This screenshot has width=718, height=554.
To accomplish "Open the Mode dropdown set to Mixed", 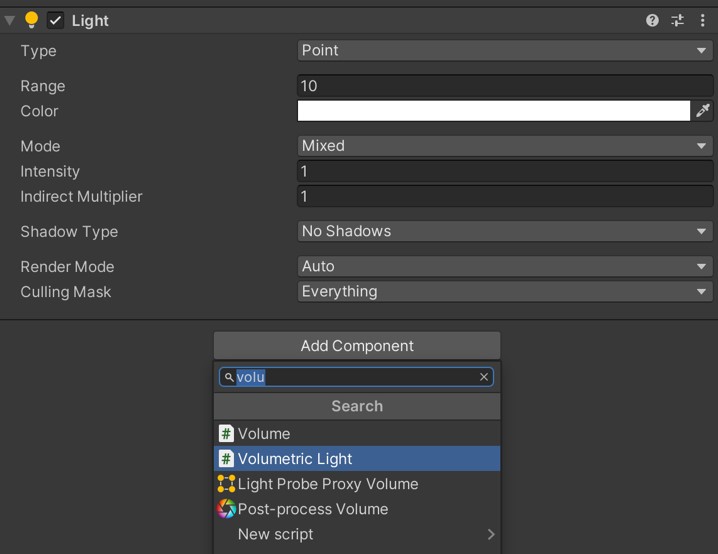I will [505, 146].
